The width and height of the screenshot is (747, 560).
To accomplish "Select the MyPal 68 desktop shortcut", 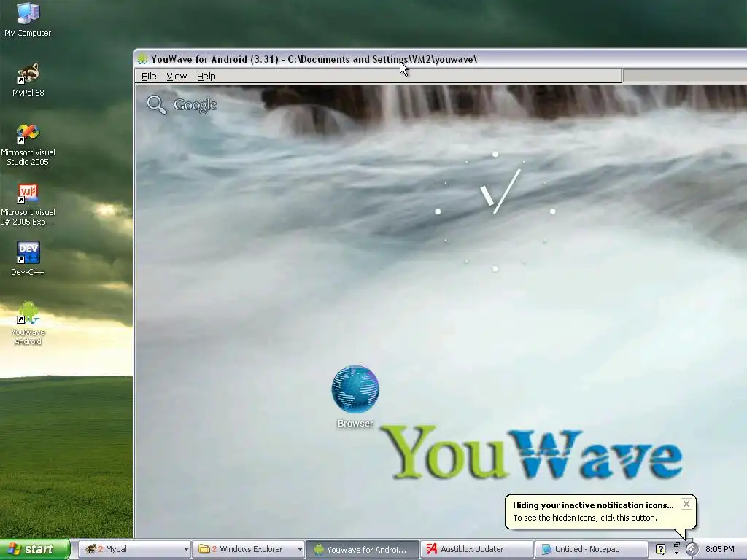I will [28, 79].
